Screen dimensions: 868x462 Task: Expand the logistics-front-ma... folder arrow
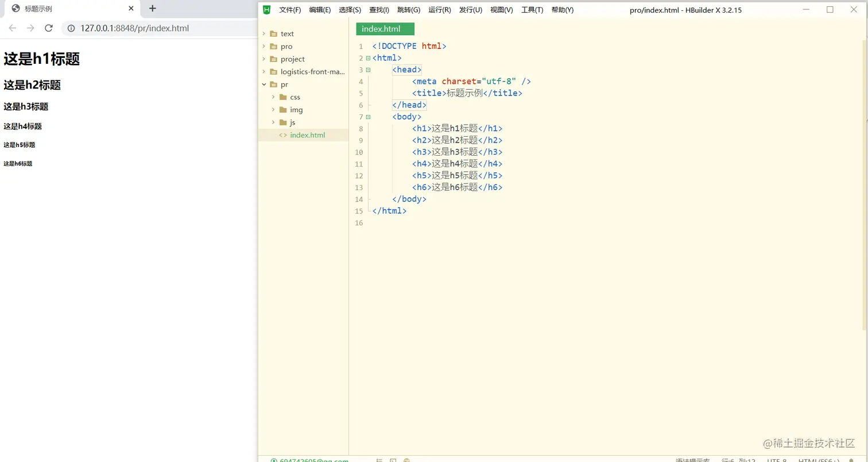pyautogui.click(x=263, y=72)
